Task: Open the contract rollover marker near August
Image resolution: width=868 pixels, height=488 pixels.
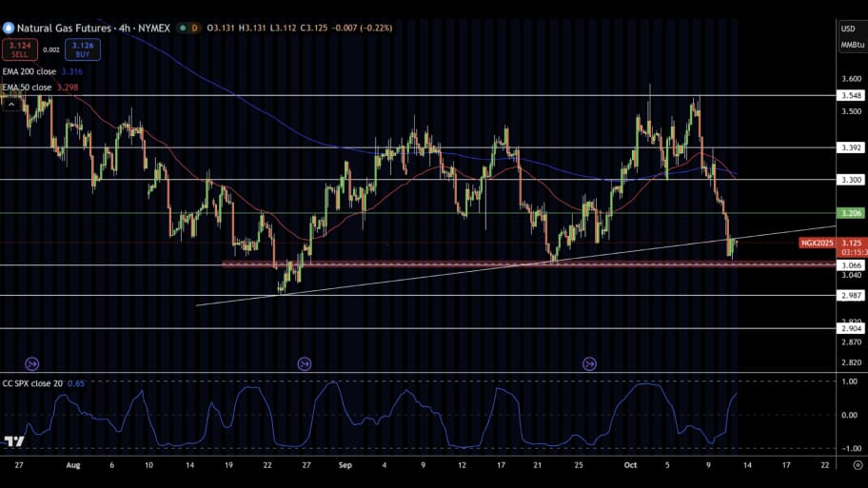Action: click(32, 362)
